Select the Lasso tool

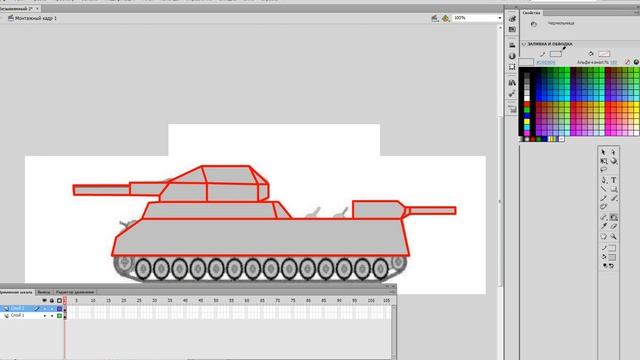click(604, 170)
